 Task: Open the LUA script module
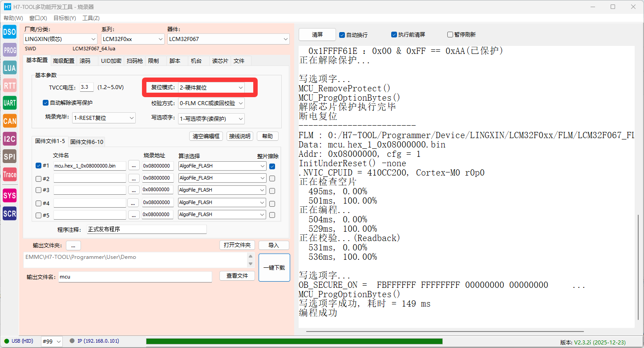pos(9,68)
